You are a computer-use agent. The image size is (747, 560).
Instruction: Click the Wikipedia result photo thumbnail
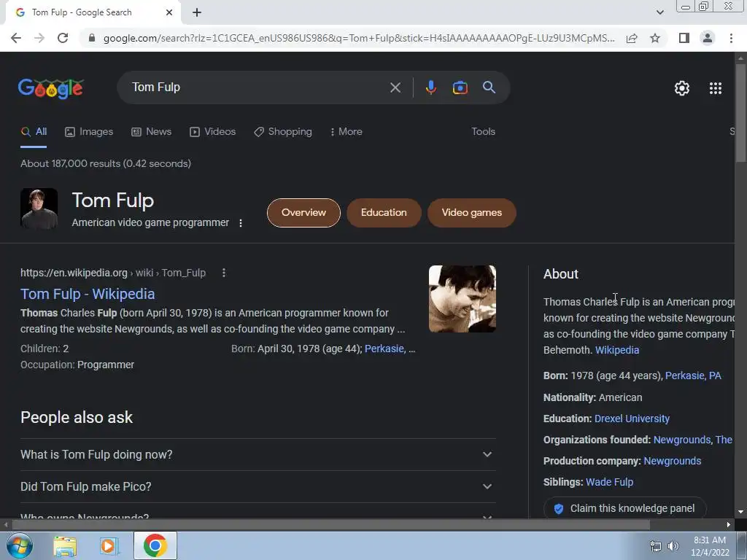(462, 299)
